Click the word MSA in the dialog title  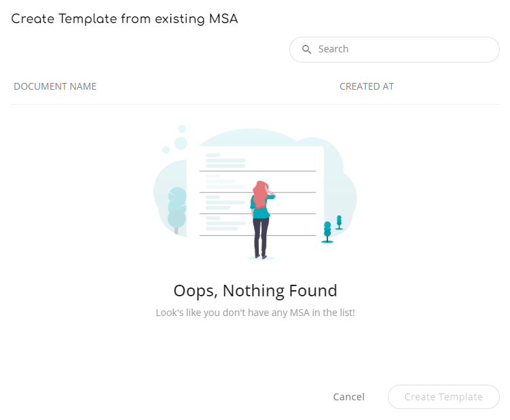coord(223,19)
